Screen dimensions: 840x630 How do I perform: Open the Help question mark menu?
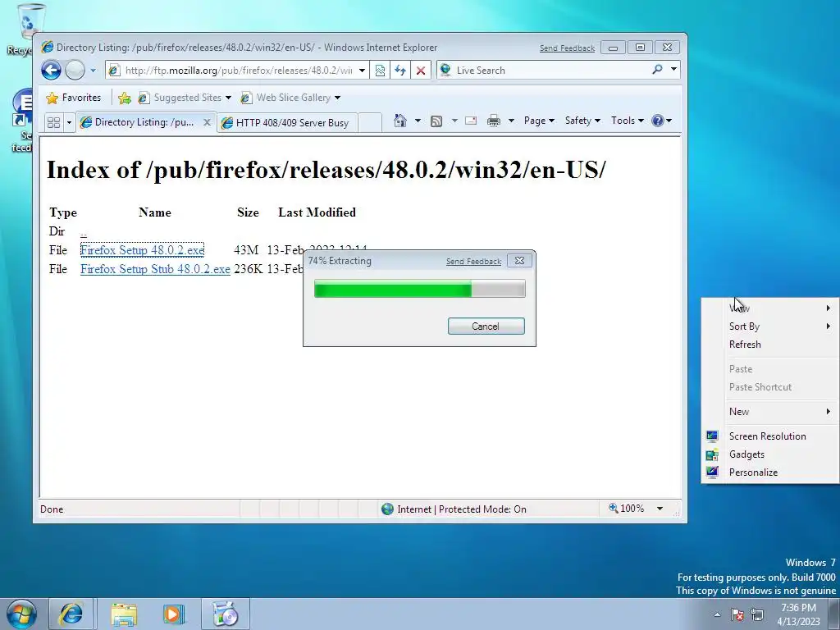[662, 121]
